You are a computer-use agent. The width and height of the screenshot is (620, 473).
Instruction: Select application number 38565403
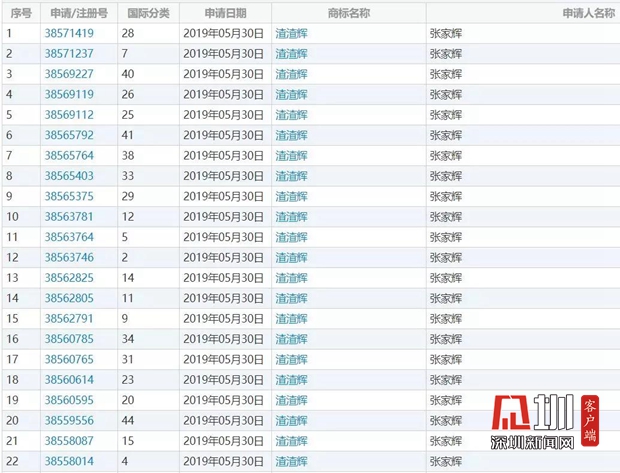point(69,176)
